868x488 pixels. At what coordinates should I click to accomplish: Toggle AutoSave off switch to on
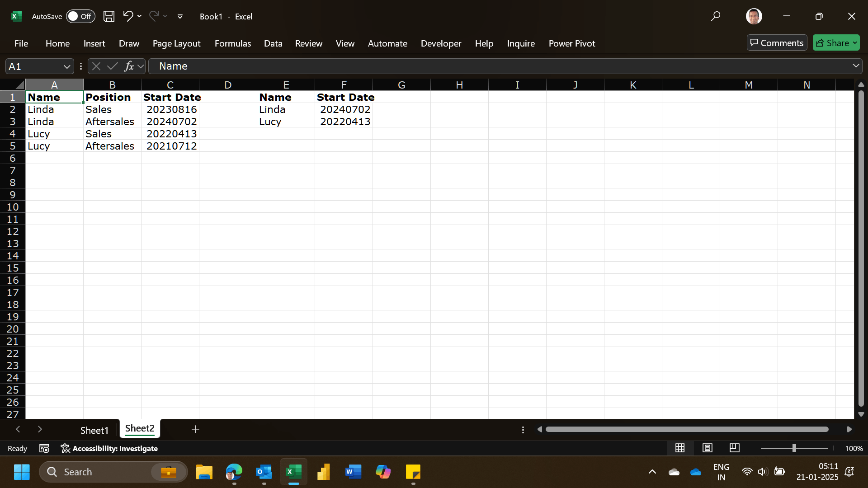[80, 16]
